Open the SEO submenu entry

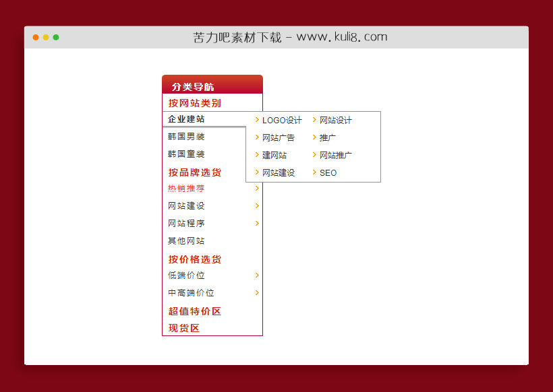click(x=326, y=172)
